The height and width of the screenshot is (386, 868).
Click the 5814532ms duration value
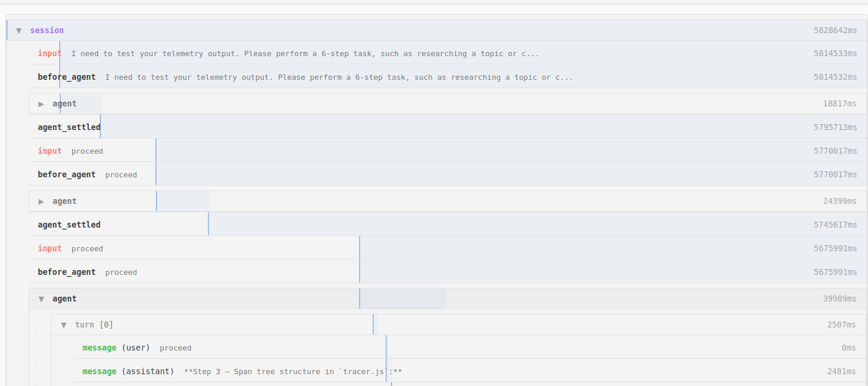[835, 77]
